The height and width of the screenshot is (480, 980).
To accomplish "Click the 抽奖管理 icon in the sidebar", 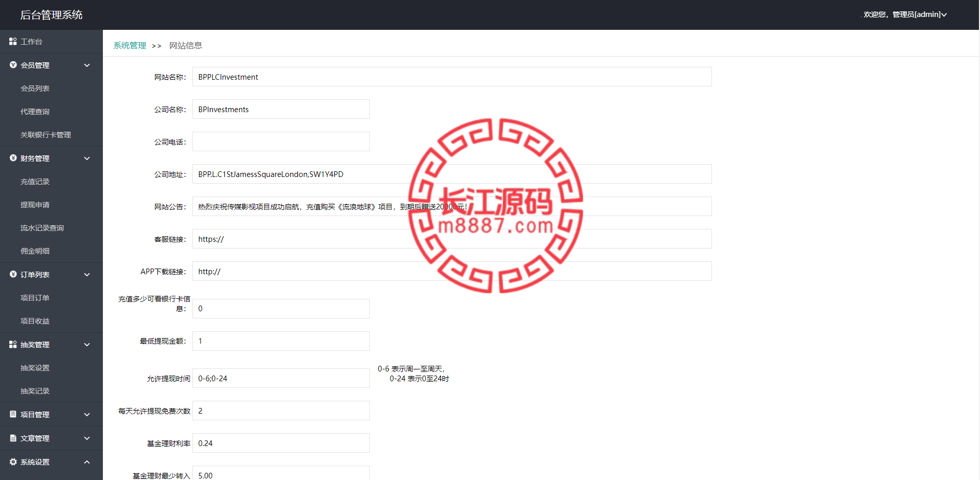I will click(x=13, y=344).
